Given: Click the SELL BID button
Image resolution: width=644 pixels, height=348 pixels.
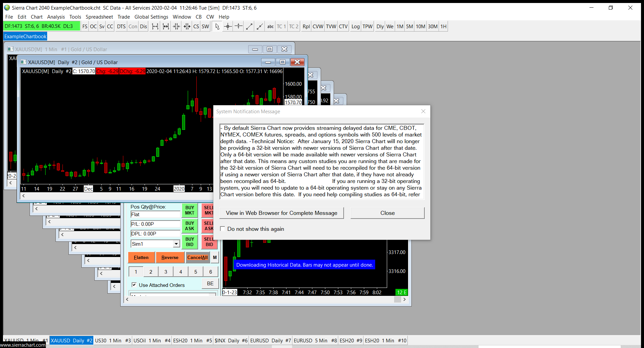Looking at the screenshot, I should [x=209, y=242].
